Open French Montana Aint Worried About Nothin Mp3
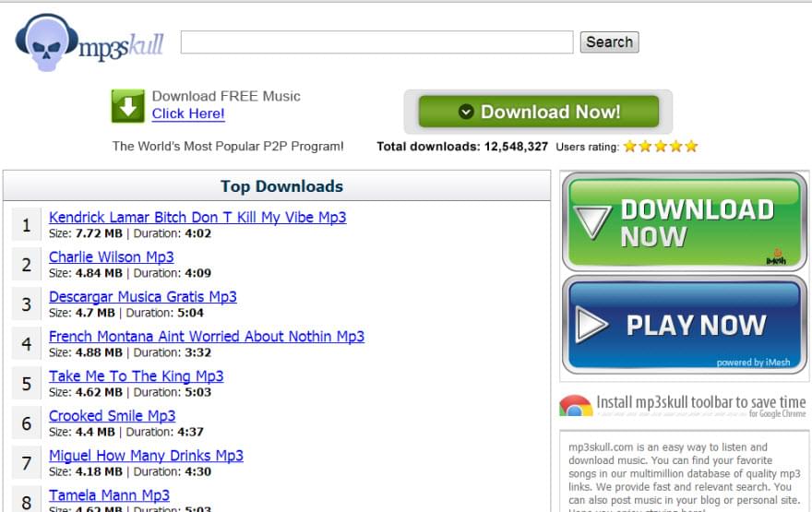Viewport: 812px width, 512px height. (207, 337)
